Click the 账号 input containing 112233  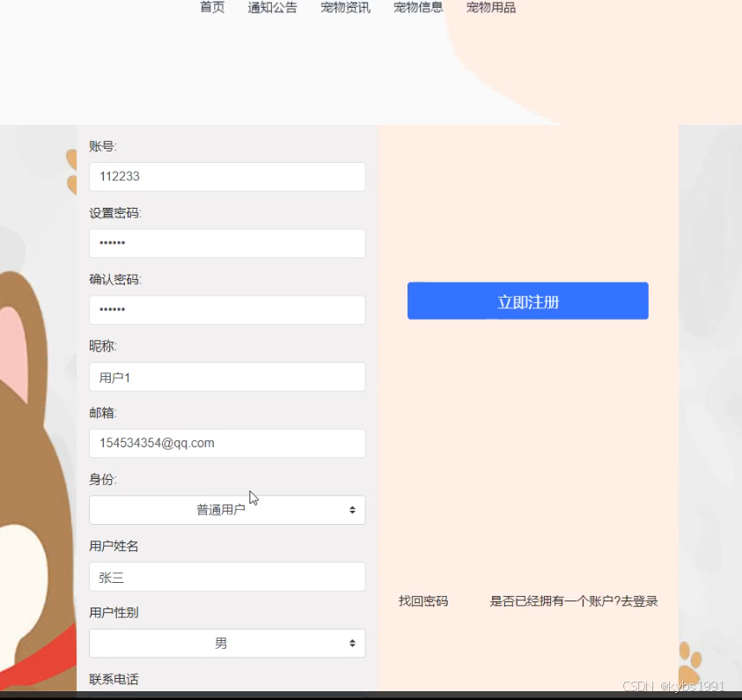tap(227, 176)
